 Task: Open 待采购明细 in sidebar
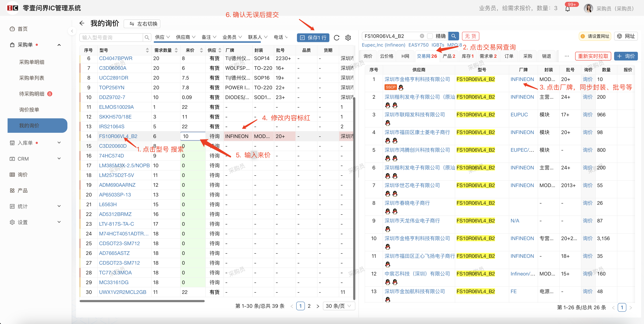[x=32, y=94]
